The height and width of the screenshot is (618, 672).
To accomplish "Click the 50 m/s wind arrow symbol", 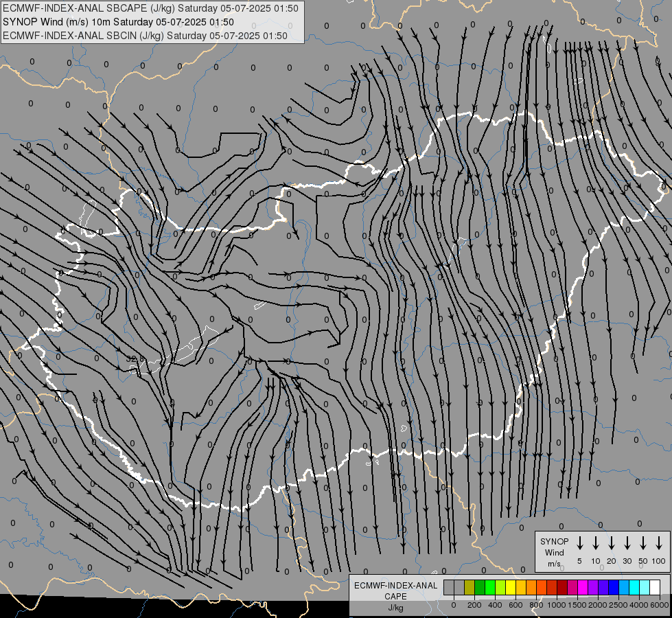I will [643, 543].
